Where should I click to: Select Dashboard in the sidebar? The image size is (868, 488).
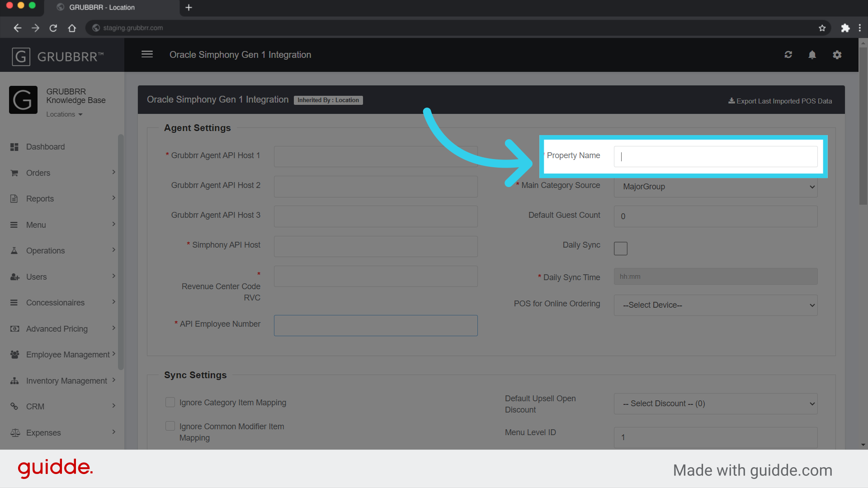click(x=45, y=147)
